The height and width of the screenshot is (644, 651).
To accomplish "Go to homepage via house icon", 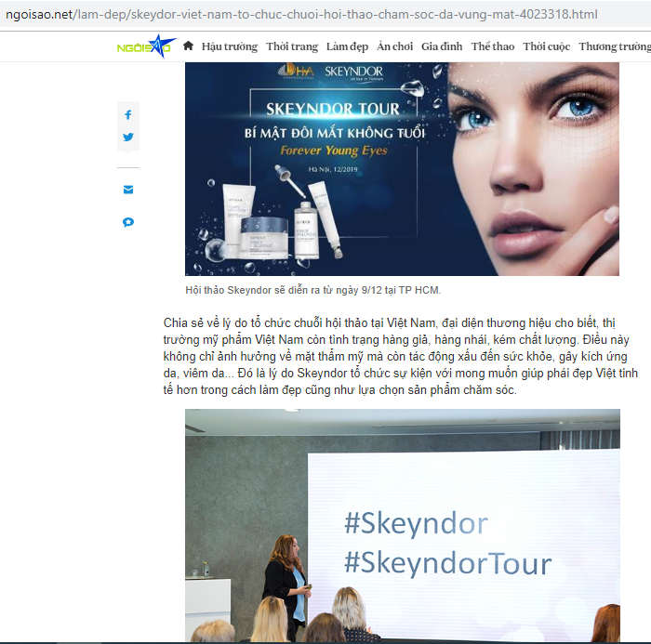I will (188, 46).
